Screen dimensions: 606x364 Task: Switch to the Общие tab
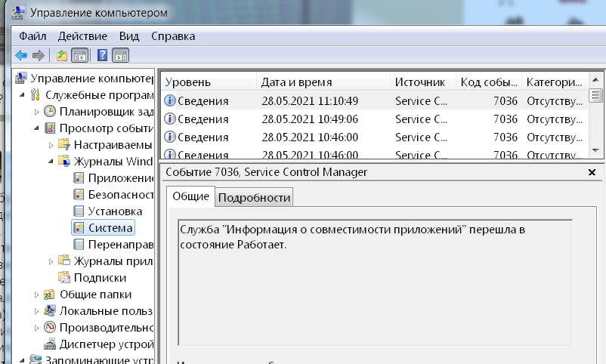pyautogui.click(x=190, y=196)
